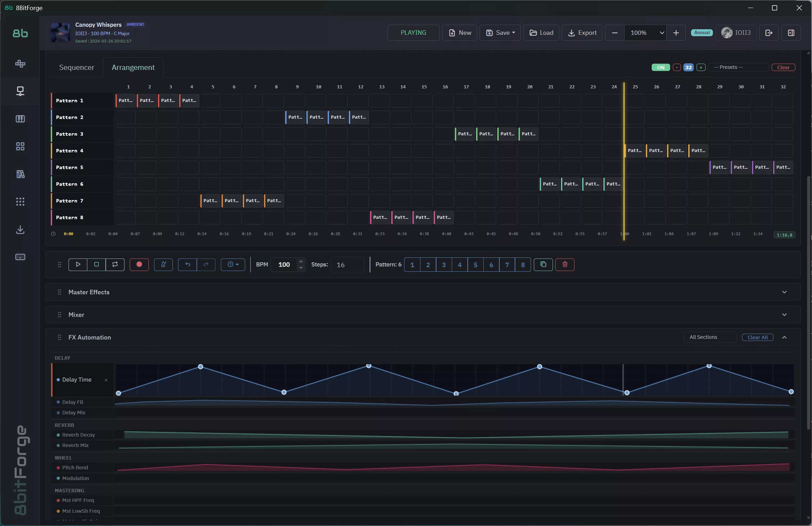Screen dimensions: 812x526
Task: Click the red record button
Action: [x=139, y=265]
